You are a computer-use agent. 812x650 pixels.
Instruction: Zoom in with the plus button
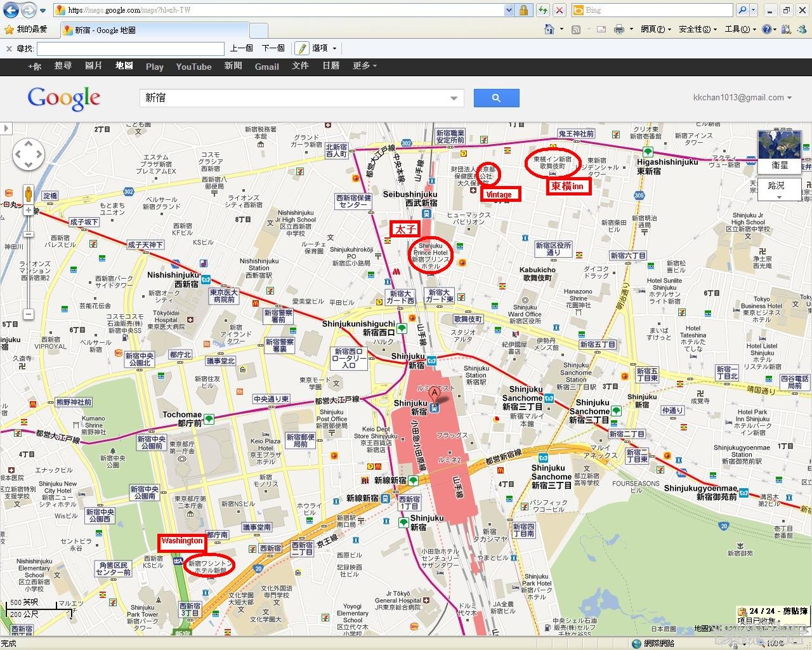click(x=29, y=210)
